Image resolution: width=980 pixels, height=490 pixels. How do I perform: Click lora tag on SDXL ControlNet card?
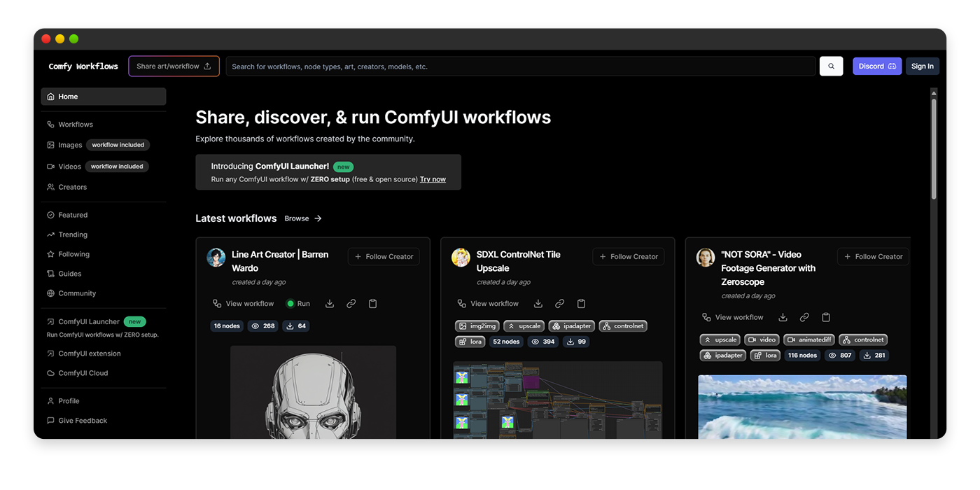point(470,342)
